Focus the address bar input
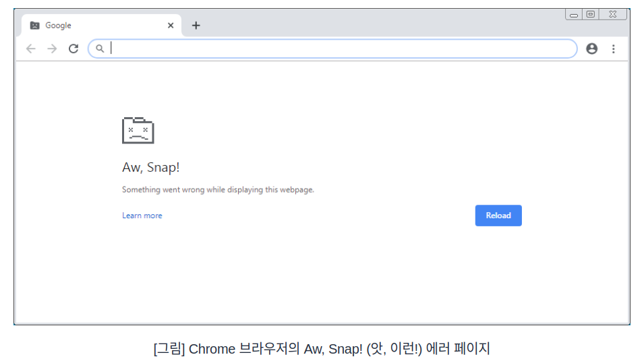The image size is (644, 359). pos(332,48)
